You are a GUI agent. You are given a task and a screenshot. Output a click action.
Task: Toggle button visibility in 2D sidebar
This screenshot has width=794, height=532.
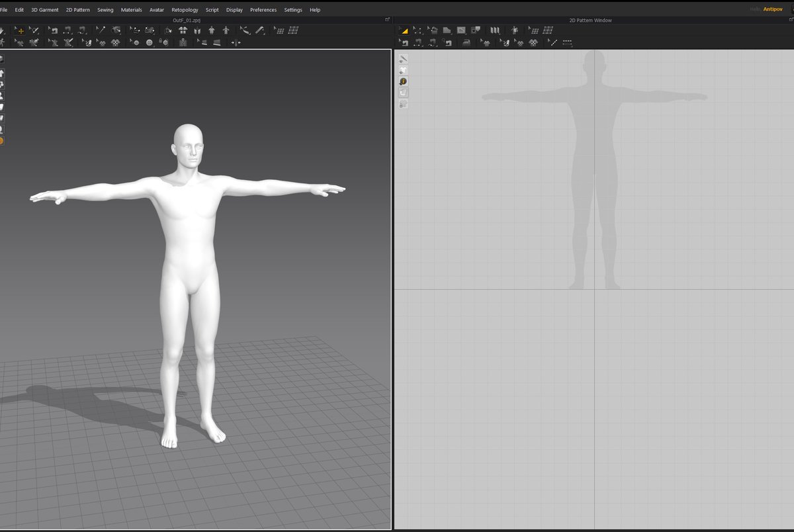click(x=404, y=81)
